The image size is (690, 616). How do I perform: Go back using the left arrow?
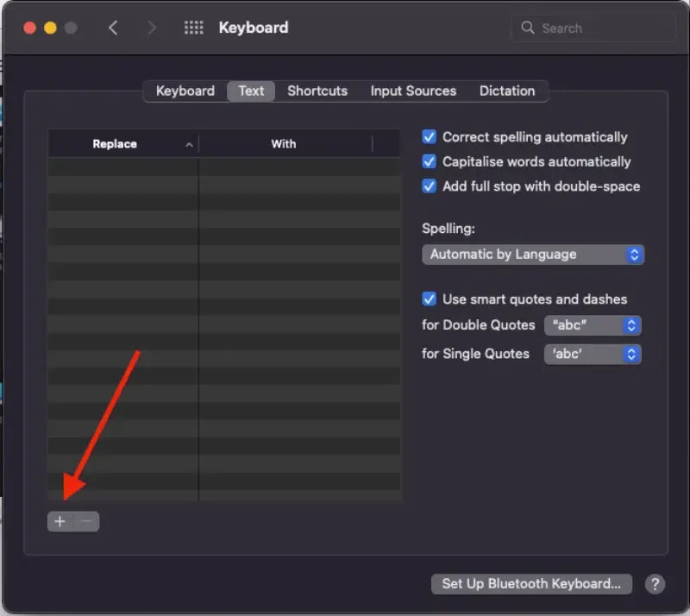point(113,27)
